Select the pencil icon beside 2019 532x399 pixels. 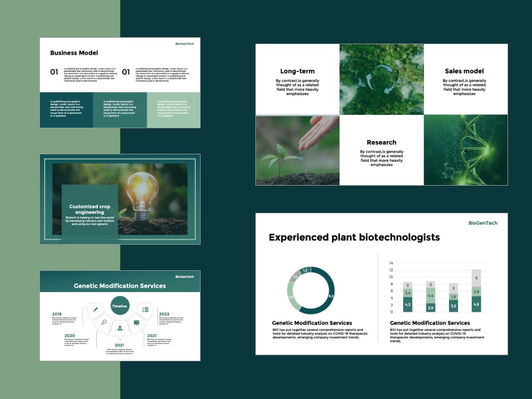tap(96, 309)
